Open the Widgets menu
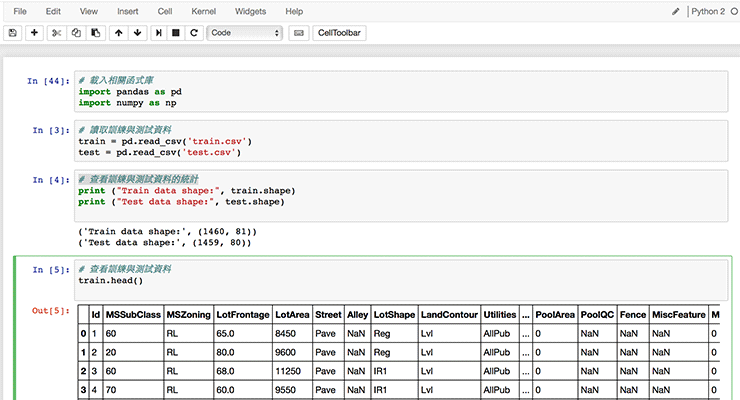This screenshot has height=400, width=740. [x=250, y=11]
